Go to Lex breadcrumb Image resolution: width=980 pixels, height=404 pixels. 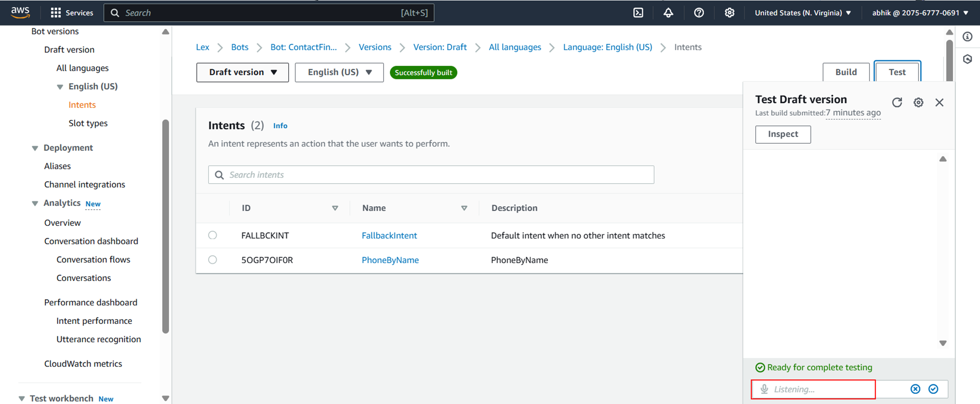(x=203, y=47)
